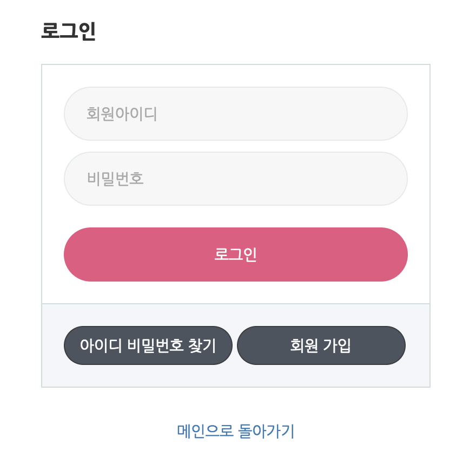Click the blue 메인으로 돌아가기 text
This screenshot has height=470, width=476.
[235, 431]
